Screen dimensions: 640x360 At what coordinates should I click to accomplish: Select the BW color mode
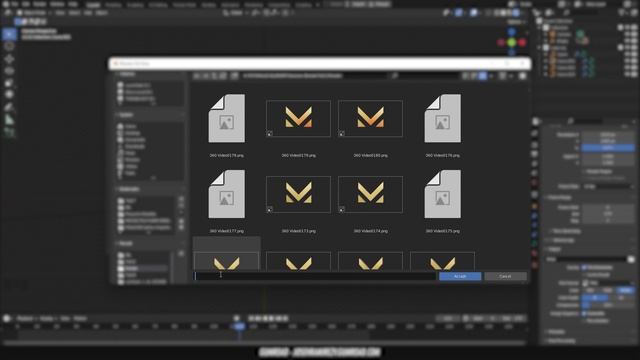[x=591, y=290]
